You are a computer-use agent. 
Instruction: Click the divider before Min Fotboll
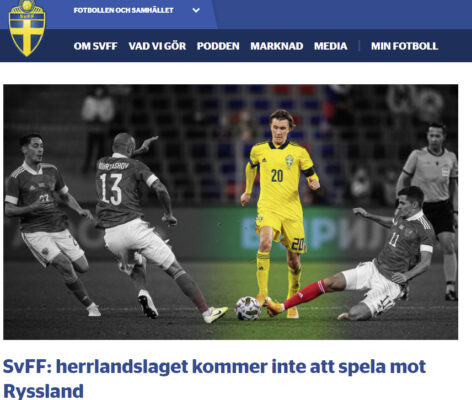pos(359,46)
